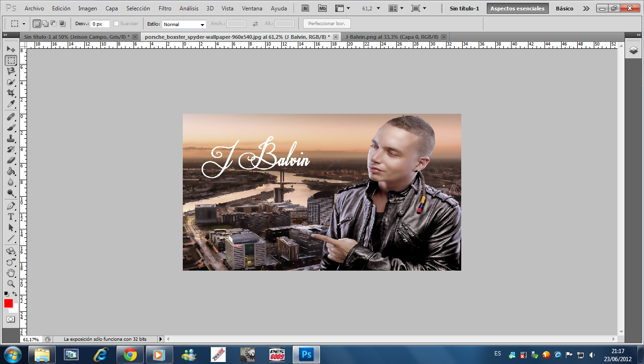Screen dimensions: 644x364
Task: Select the Aspectos esenciales workspace
Action: [x=518, y=9]
